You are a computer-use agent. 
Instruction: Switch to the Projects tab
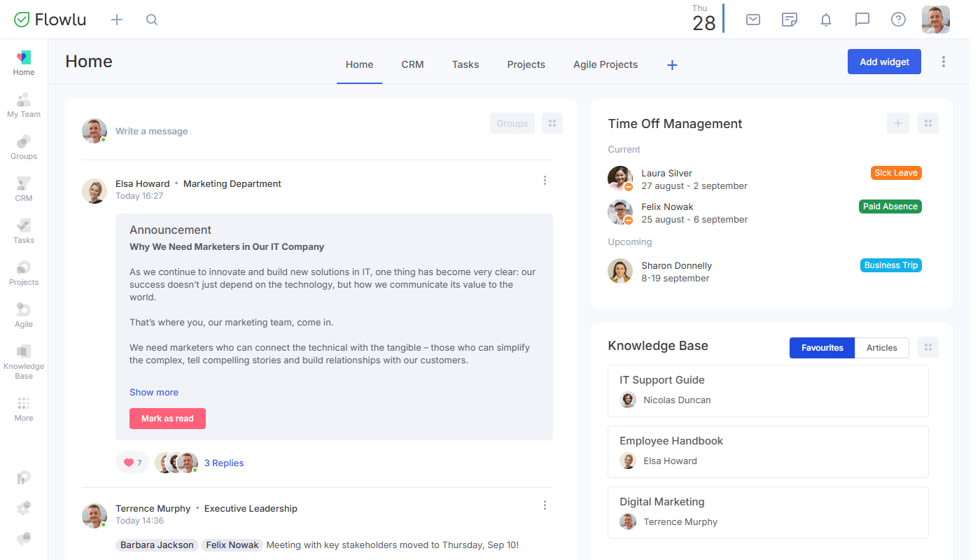526,64
